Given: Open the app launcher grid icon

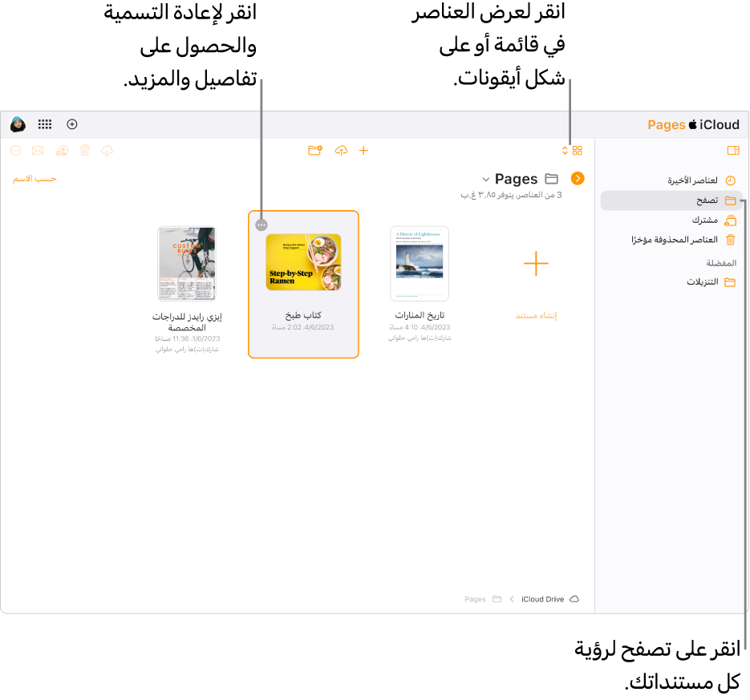Looking at the screenshot, I should tap(45, 124).
